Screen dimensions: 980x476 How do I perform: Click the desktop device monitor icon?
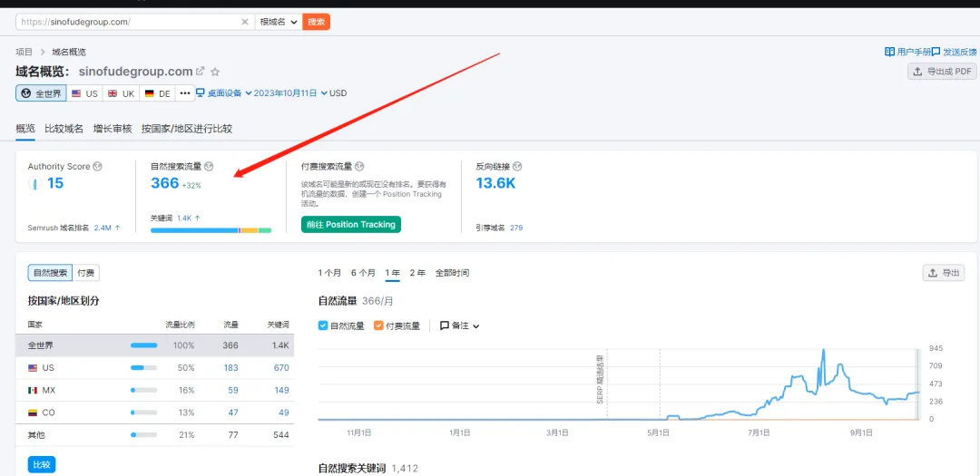pos(200,93)
